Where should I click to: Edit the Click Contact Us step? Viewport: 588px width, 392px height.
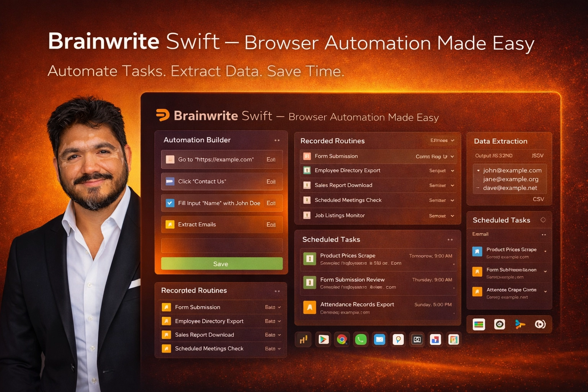tap(271, 181)
